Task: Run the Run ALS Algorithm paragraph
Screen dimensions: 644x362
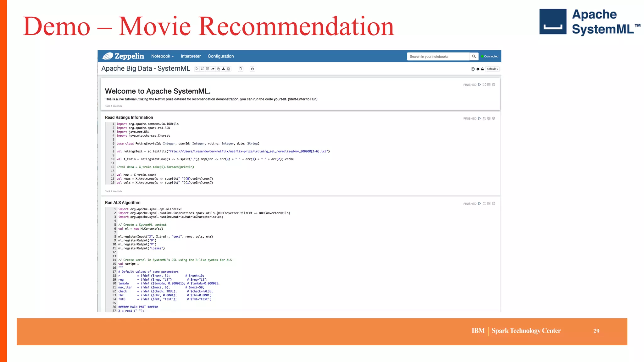Action: (480, 204)
